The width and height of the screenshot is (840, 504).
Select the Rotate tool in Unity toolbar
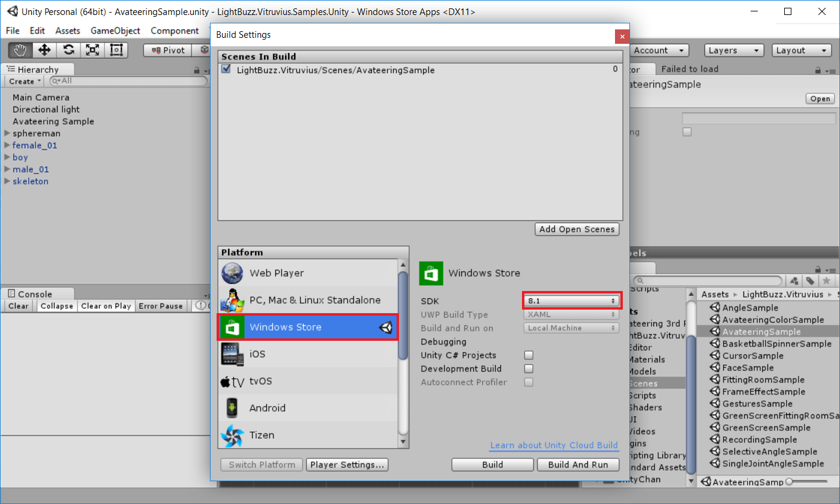(x=68, y=50)
